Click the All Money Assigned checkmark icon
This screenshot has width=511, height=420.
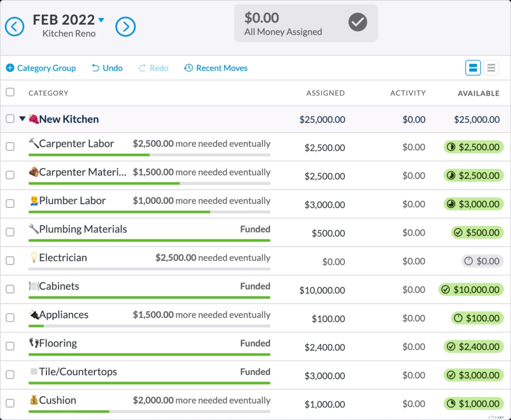point(357,22)
